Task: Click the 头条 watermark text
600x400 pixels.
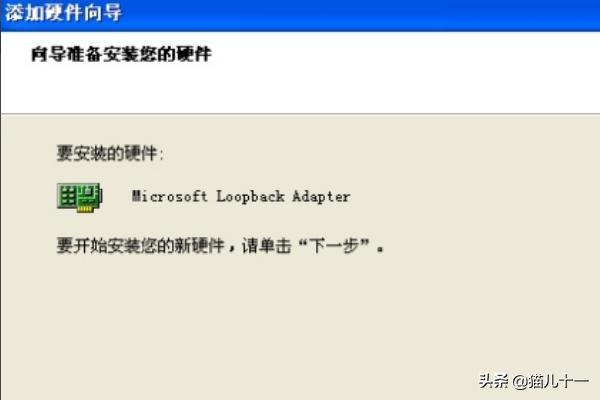Action: 494,381
